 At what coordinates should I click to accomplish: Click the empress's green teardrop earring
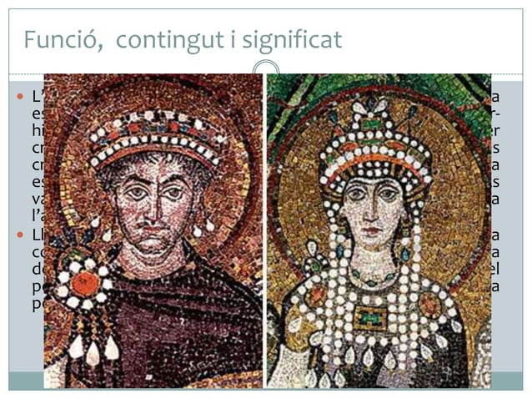pos(405,254)
